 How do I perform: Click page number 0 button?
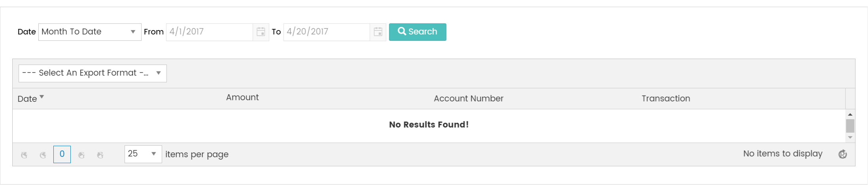click(62, 154)
